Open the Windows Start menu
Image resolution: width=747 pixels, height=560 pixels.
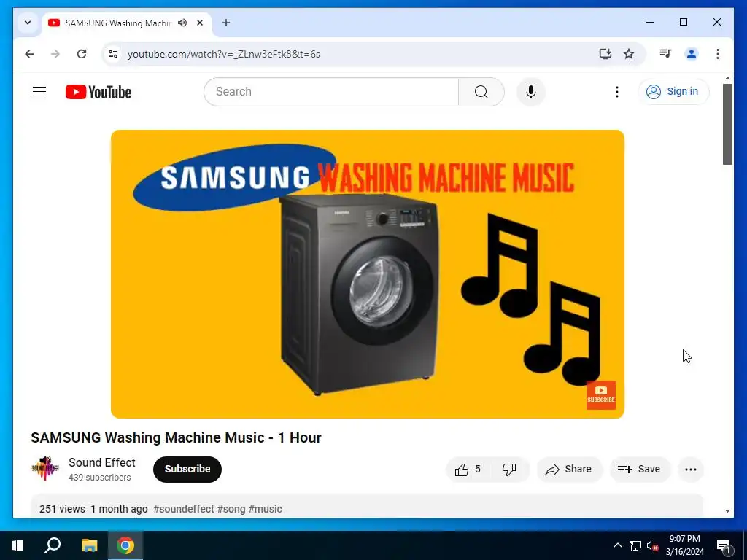[18, 545]
